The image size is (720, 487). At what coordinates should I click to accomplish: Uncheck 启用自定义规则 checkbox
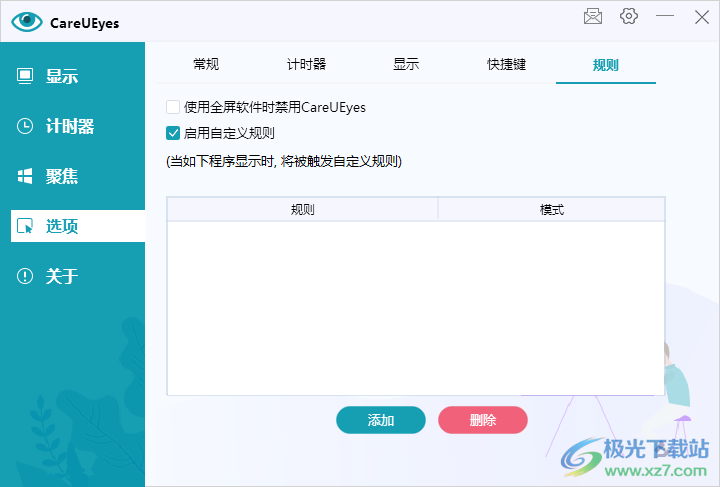tap(173, 134)
